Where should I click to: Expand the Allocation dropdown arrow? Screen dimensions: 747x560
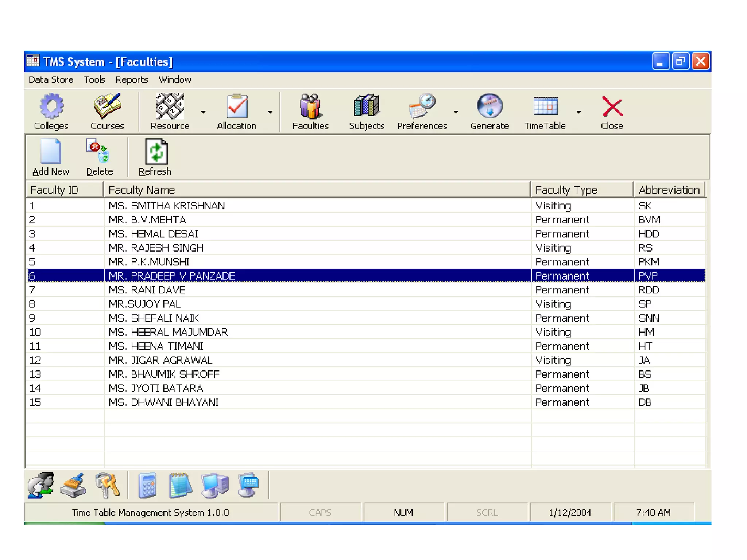tap(270, 112)
